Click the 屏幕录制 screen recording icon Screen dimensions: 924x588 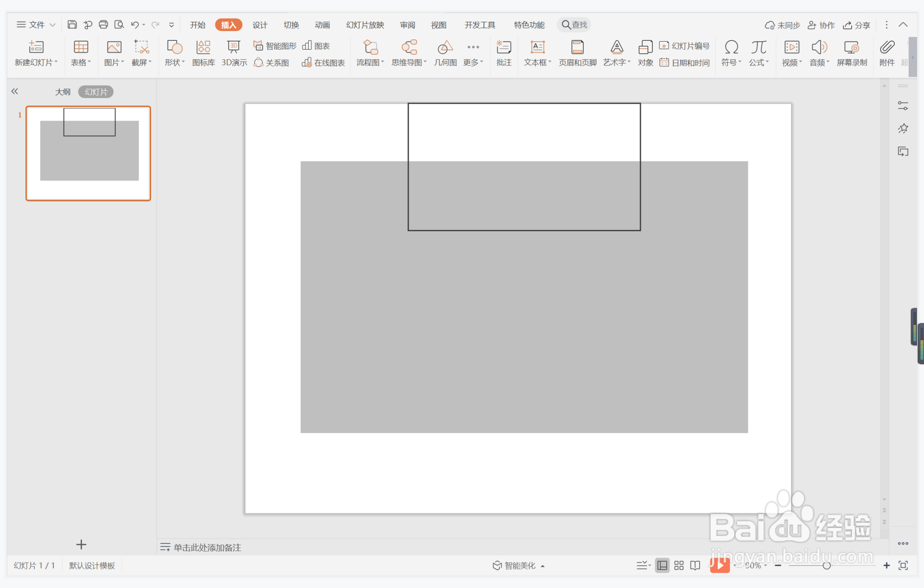tap(851, 53)
